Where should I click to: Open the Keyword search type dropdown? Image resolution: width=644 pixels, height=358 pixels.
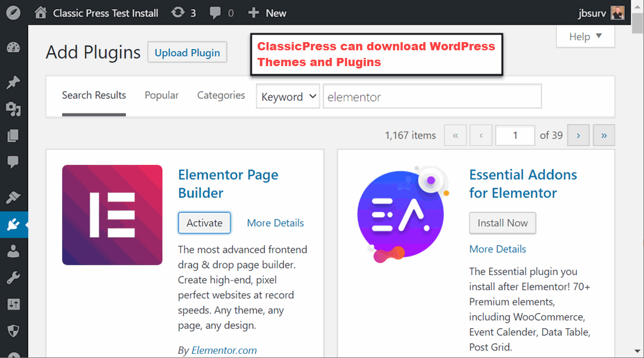(x=288, y=97)
